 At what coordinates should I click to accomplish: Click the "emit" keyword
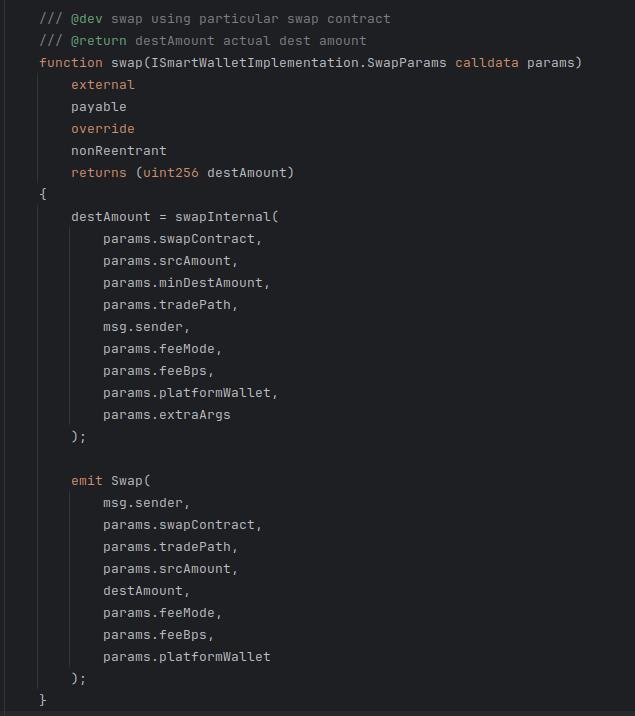[86, 480]
